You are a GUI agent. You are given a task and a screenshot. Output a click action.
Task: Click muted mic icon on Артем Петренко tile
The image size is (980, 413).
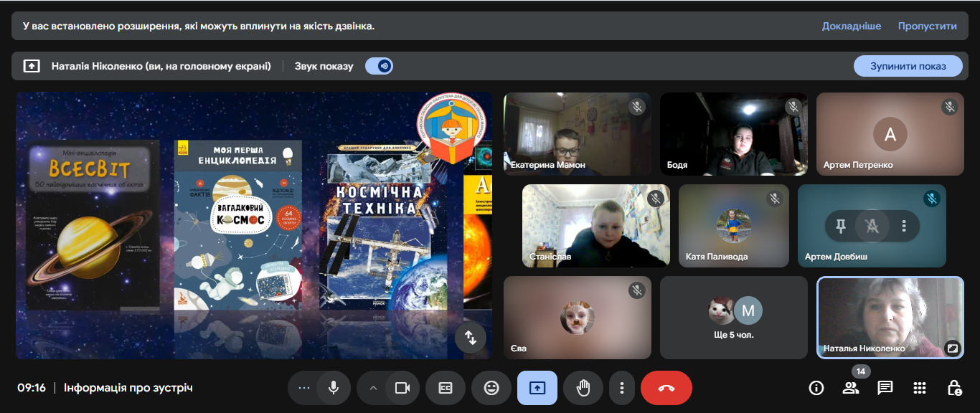(x=949, y=107)
